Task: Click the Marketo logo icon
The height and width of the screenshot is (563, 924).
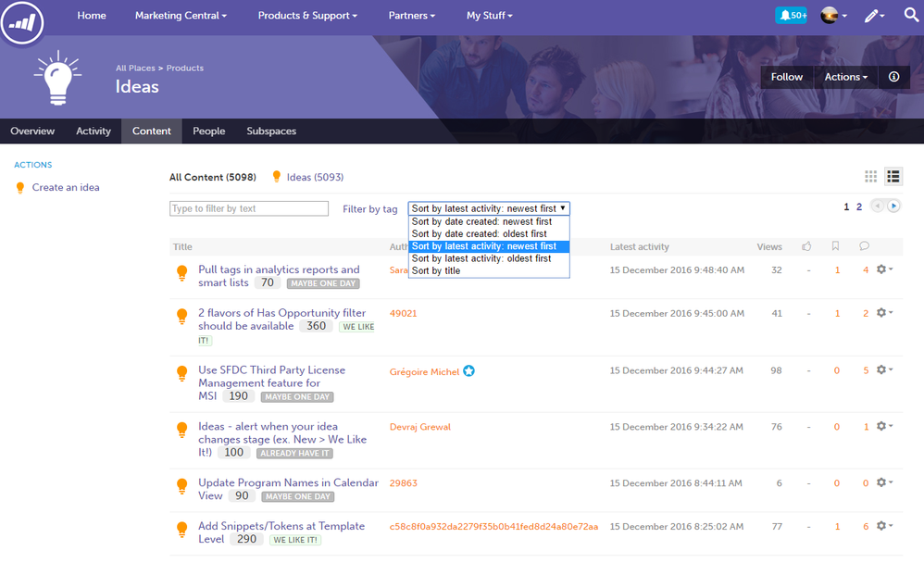Action: point(22,22)
